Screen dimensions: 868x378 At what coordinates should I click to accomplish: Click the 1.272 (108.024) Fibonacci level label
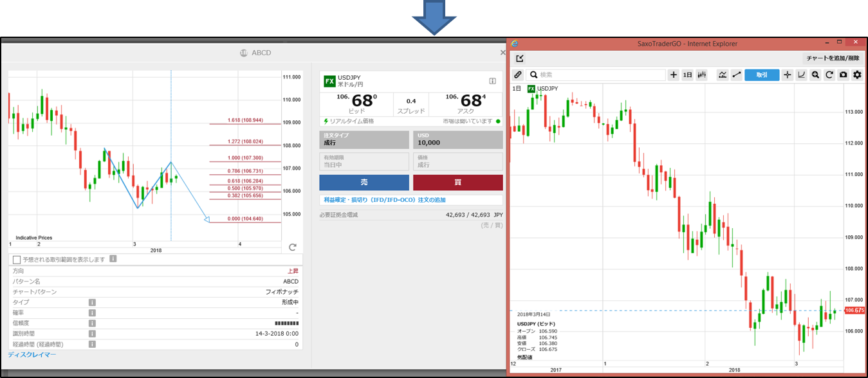click(246, 141)
